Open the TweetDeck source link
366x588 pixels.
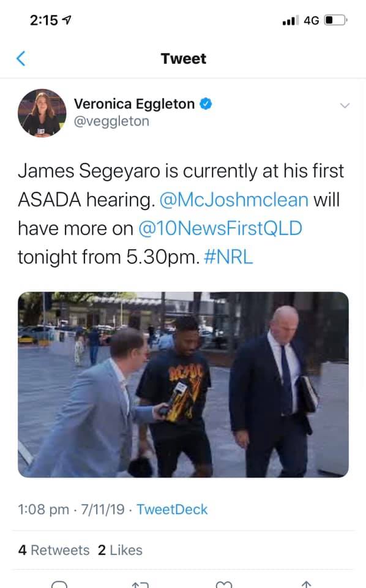[x=172, y=509]
